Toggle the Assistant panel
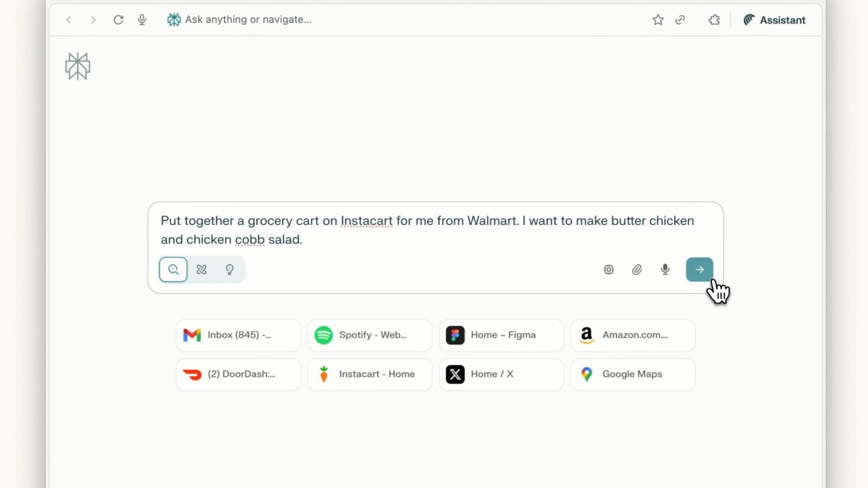The height and width of the screenshot is (488, 868). pos(774,20)
